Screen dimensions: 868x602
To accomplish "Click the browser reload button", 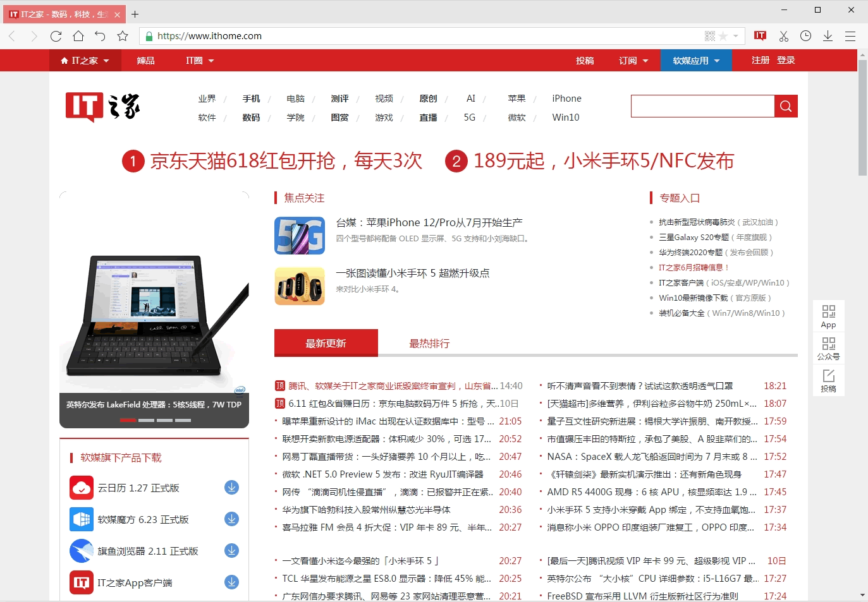I will [56, 36].
